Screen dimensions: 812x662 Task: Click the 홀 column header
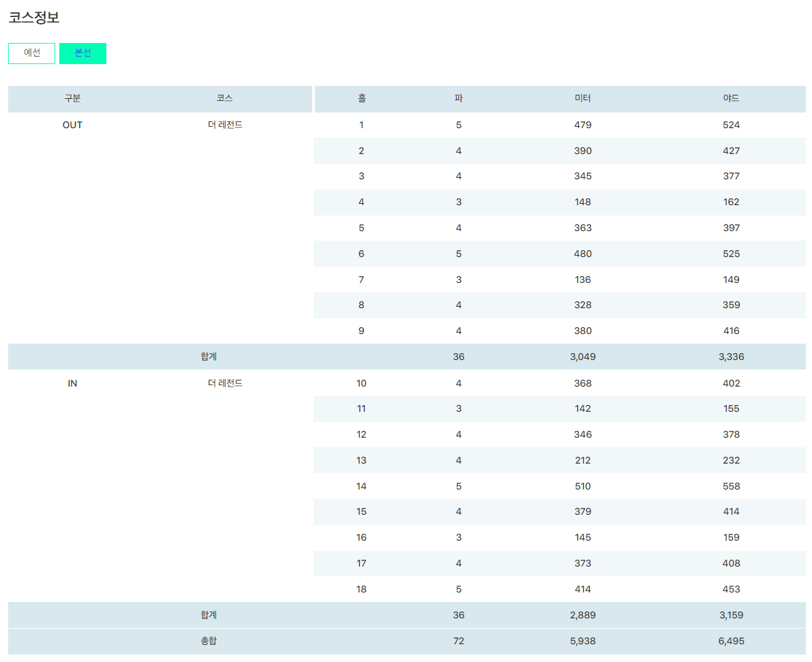pyautogui.click(x=361, y=98)
